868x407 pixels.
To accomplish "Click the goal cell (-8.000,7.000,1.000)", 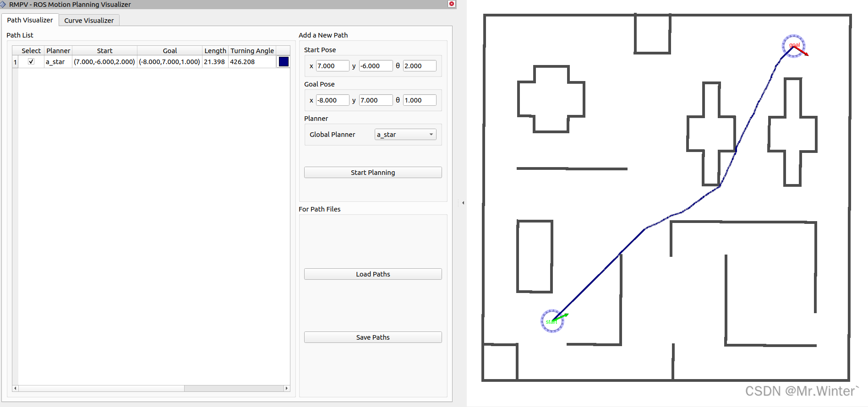I will coord(169,62).
